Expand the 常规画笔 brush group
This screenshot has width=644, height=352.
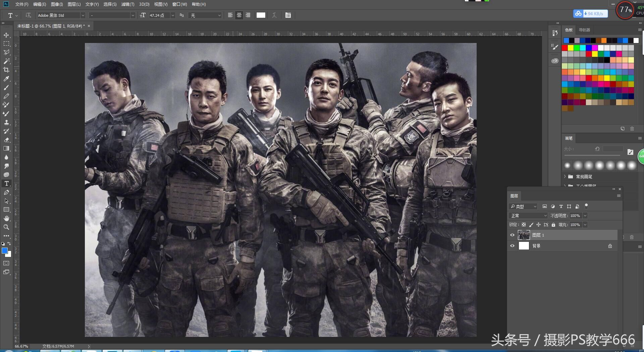coord(565,176)
